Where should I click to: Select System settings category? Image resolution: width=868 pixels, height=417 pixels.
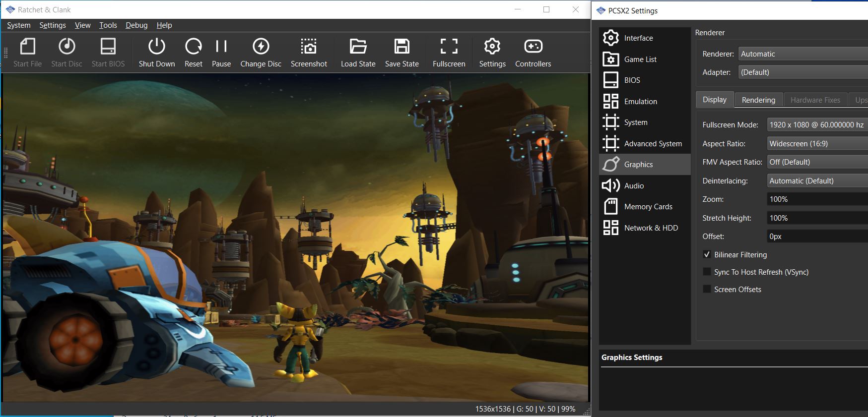point(645,122)
